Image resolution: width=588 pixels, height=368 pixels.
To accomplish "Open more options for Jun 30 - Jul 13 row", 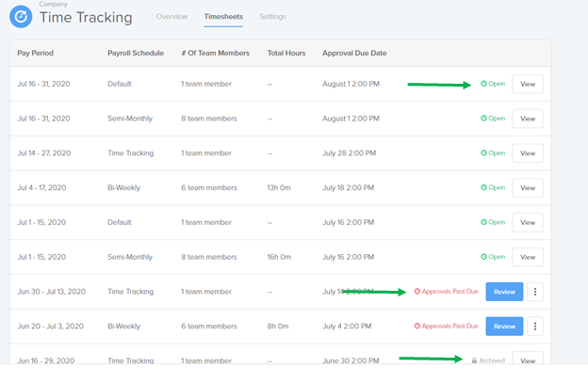I will pos(535,292).
